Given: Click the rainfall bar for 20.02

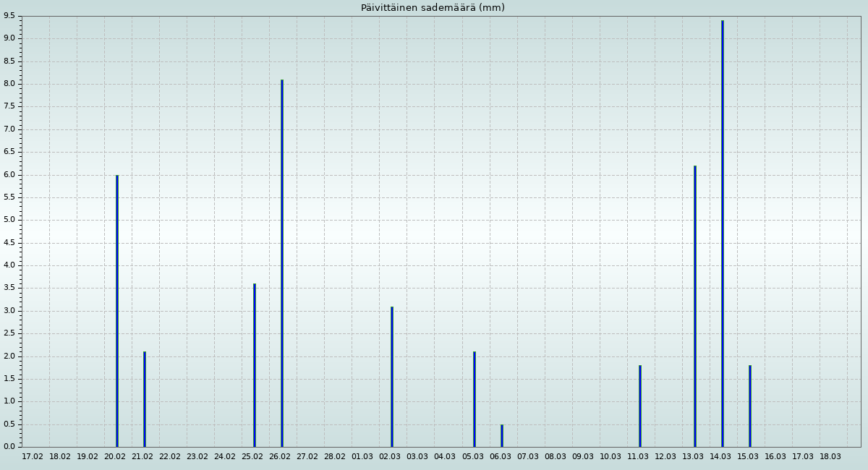Looking at the screenshot, I should (117, 311).
